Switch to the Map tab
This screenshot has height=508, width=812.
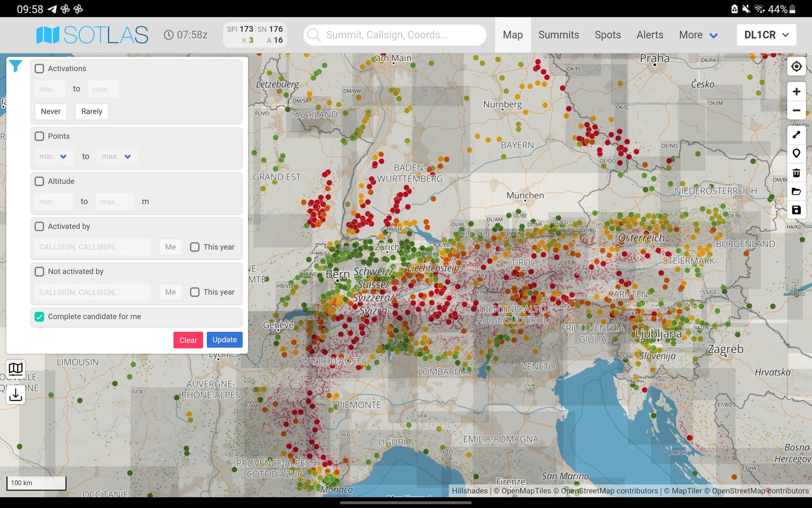[513, 35]
